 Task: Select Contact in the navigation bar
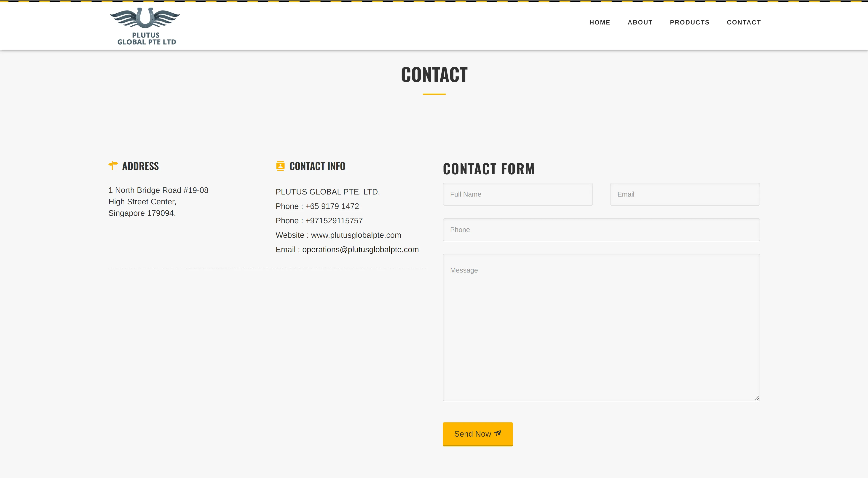744,22
